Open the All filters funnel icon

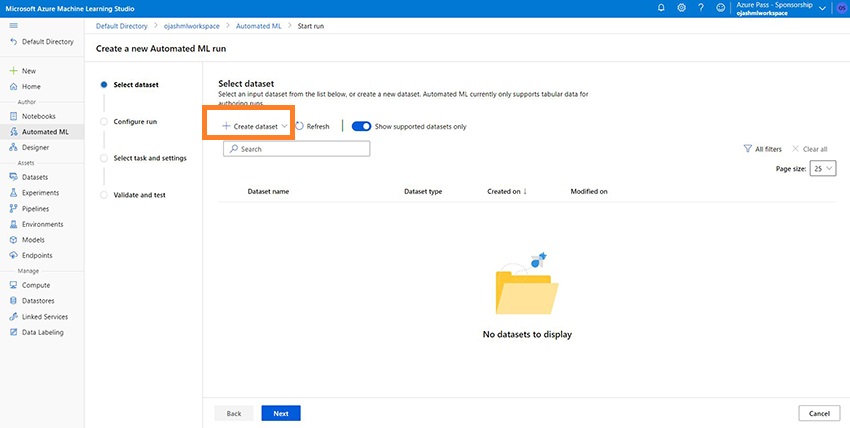coord(747,149)
